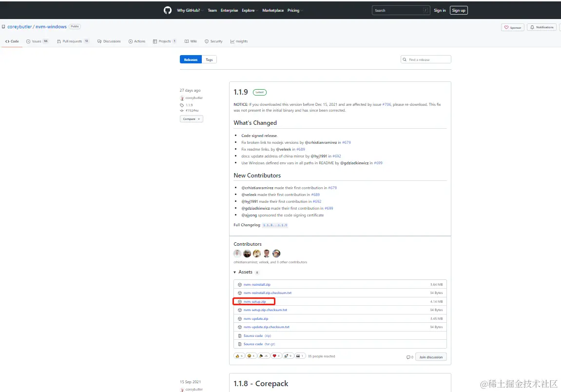Open the Why GitHub? dropdown menu
Viewport: 561px width, 392px height.
(190, 10)
